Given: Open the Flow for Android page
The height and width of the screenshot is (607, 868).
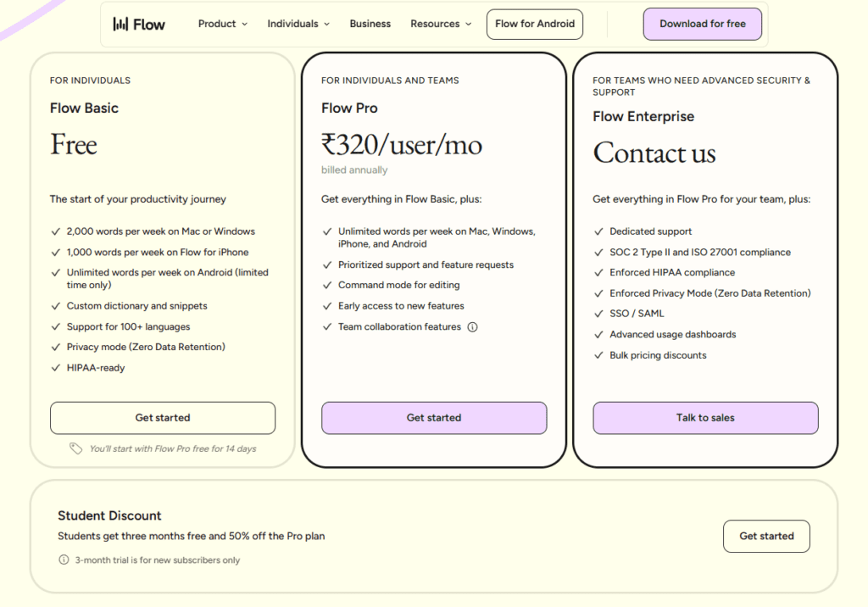Looking at the screenshot, I should click(534, 24).
